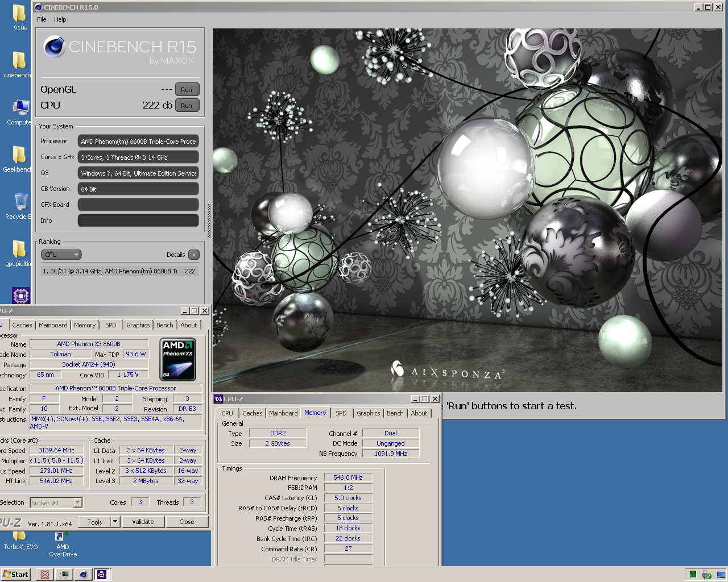Screen dimensions: 728x582
Task: Open Mainboard tab in right CPU-Z window
Action: (283, 413)
